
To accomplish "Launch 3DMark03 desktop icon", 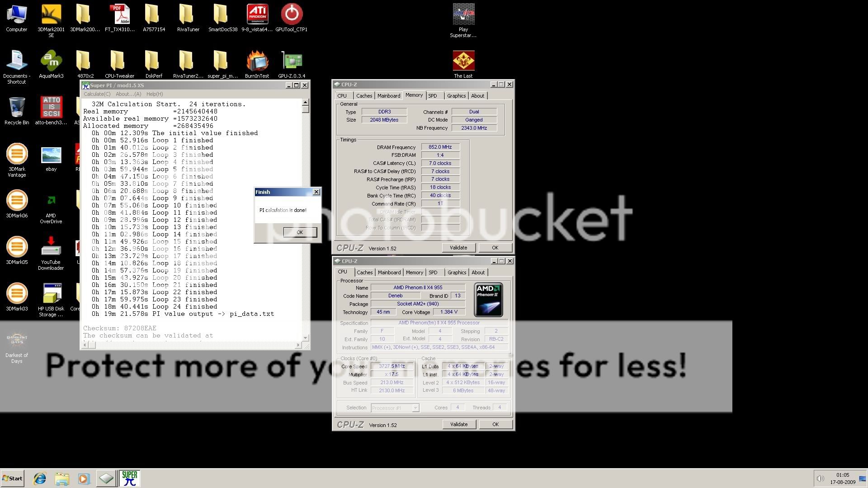I will 17,297.
